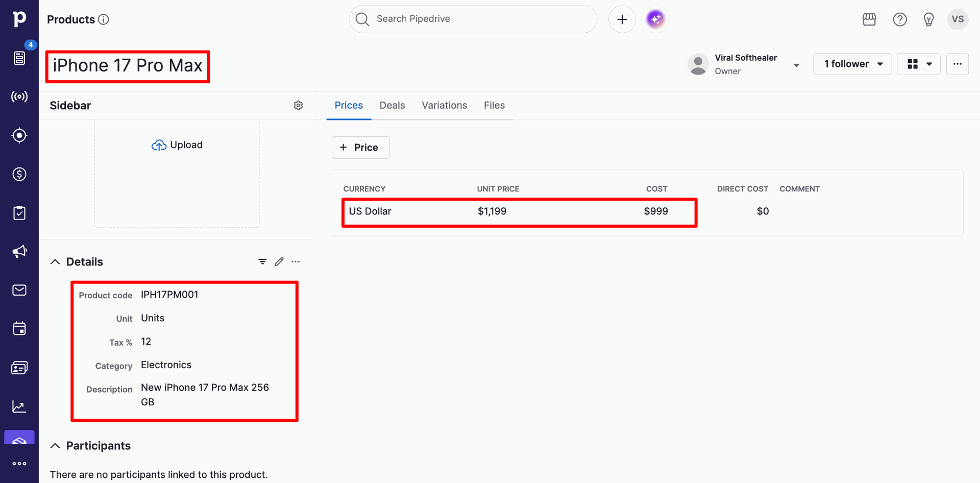
Task: Open product more actions ellipsis button
Action: pos(958,64)
